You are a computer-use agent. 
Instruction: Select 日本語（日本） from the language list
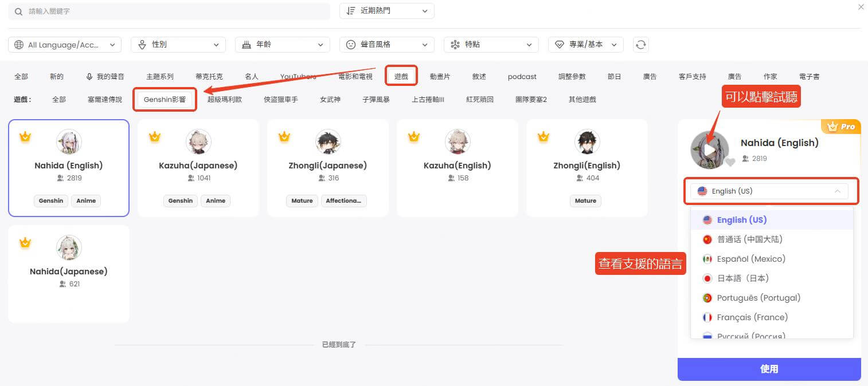tap(772, 278)
